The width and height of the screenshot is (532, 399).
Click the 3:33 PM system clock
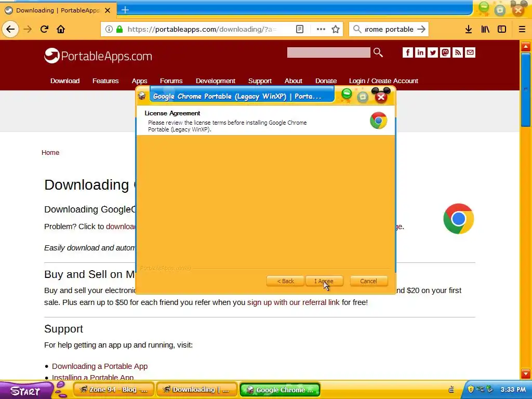pyautogui.click(x=513, y=390)
